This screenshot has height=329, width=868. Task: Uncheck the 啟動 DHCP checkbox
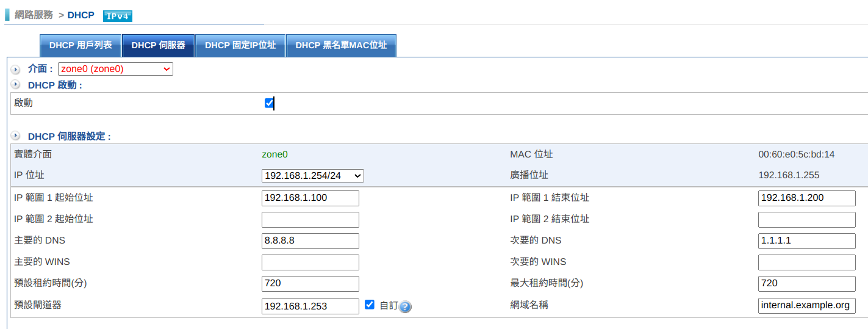point(269,103)
